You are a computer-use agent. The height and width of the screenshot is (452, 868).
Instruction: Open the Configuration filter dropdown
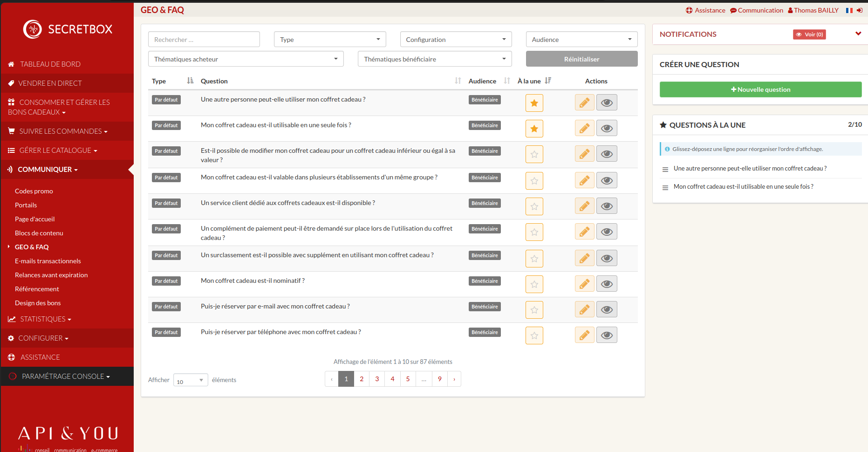click(456, 40)
